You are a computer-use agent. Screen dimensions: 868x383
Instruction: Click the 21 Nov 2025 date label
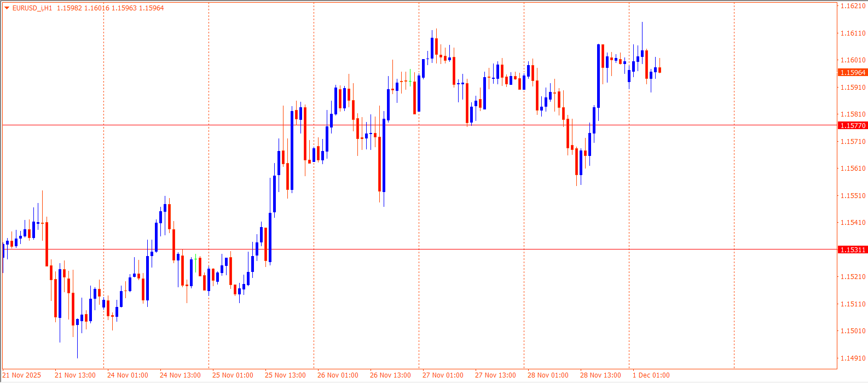point(22,375)
